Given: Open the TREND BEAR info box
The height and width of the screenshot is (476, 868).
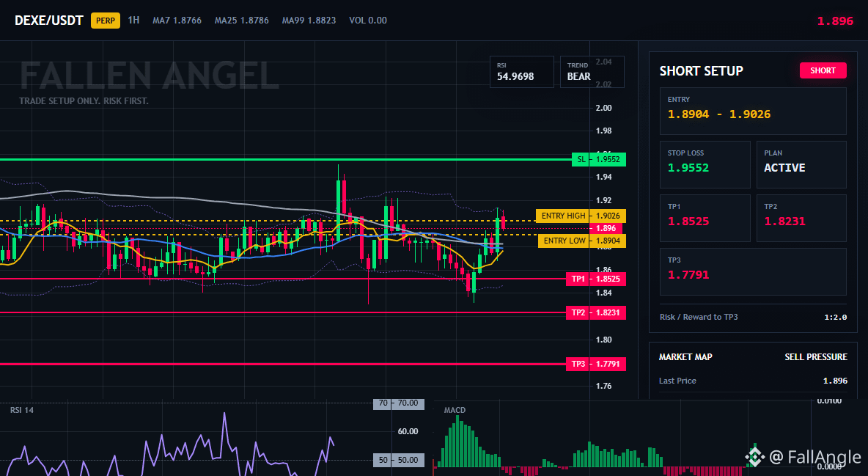Looking at the screenshot, I should 592,71.
